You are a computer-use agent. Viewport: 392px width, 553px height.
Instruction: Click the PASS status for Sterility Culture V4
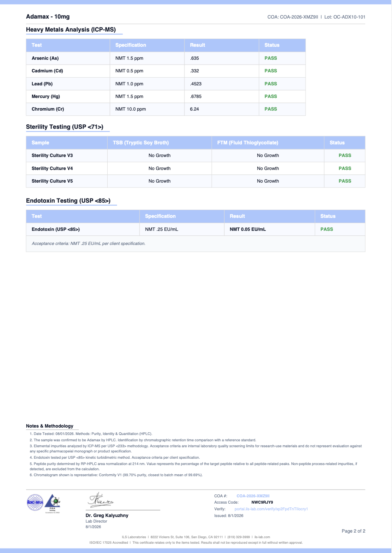345,168
